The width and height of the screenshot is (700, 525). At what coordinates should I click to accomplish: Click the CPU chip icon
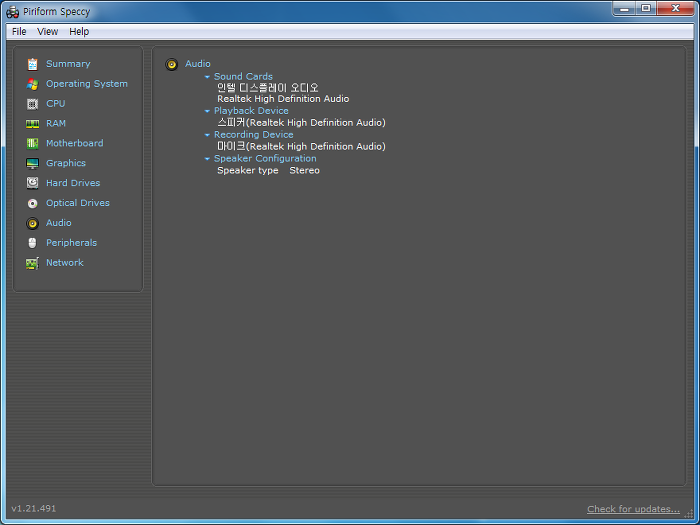click(x=32, y=104)
